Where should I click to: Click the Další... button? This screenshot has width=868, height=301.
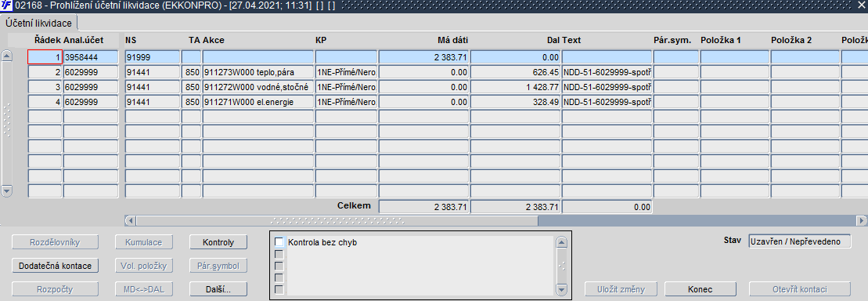click(x=218, y=289)
